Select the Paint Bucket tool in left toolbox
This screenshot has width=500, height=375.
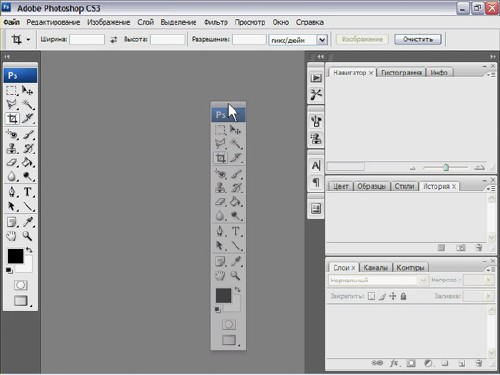click(28, 162)
